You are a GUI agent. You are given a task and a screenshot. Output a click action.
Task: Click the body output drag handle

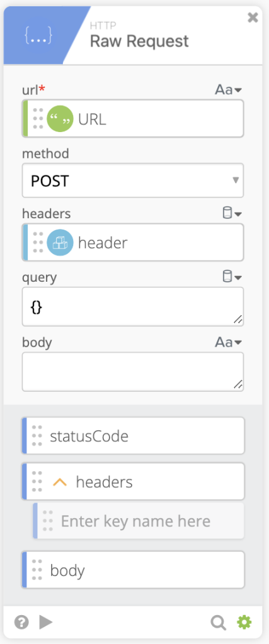(x=37, y=570)
